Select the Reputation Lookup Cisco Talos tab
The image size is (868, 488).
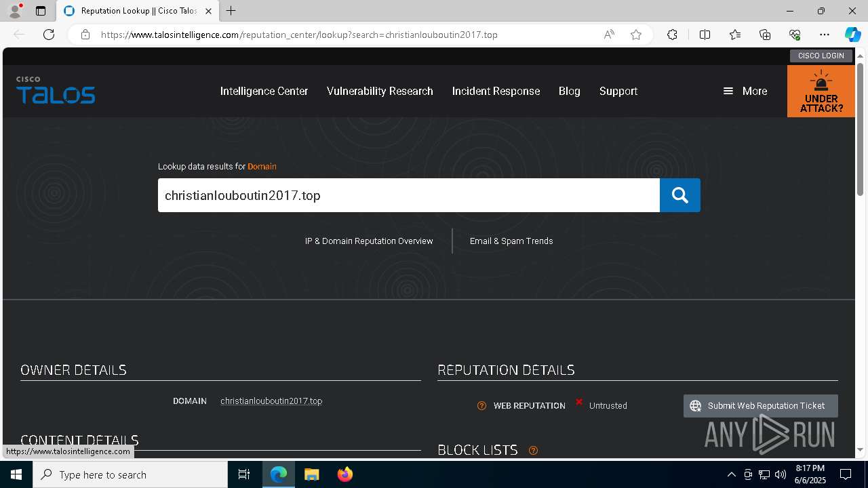point(138,11)
